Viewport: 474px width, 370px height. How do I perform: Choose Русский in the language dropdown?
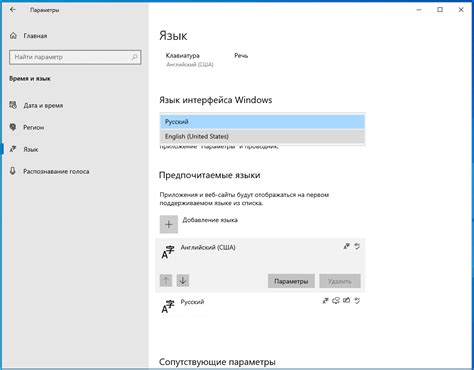(262, 122)
